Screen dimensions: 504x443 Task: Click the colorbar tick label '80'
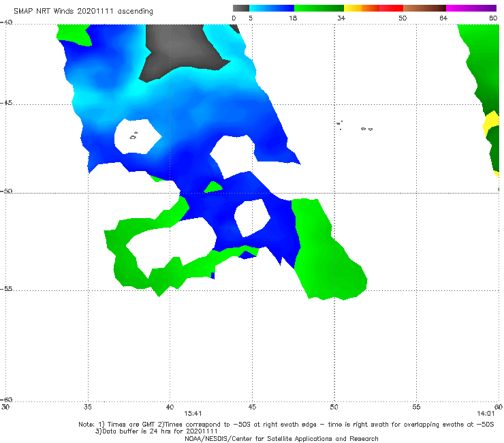(x=493, y=18)
